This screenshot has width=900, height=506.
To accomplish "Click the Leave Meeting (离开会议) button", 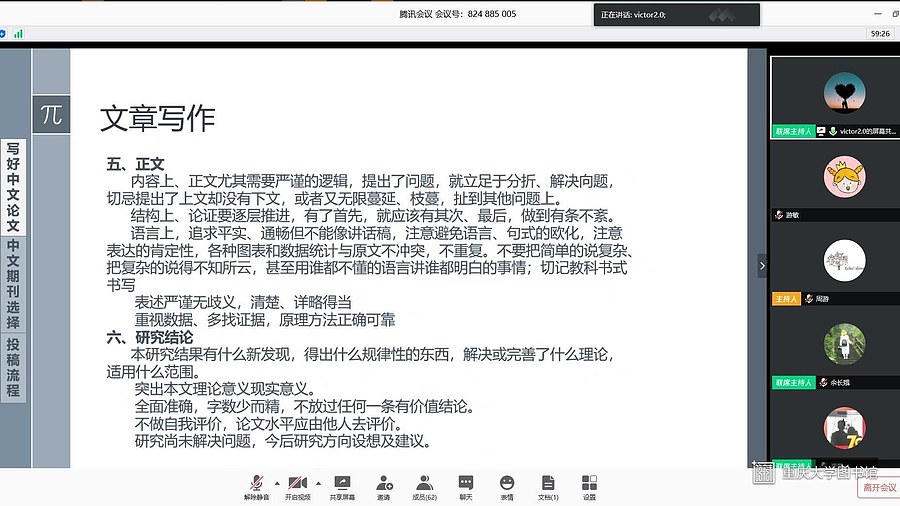I will coord(877,487).
